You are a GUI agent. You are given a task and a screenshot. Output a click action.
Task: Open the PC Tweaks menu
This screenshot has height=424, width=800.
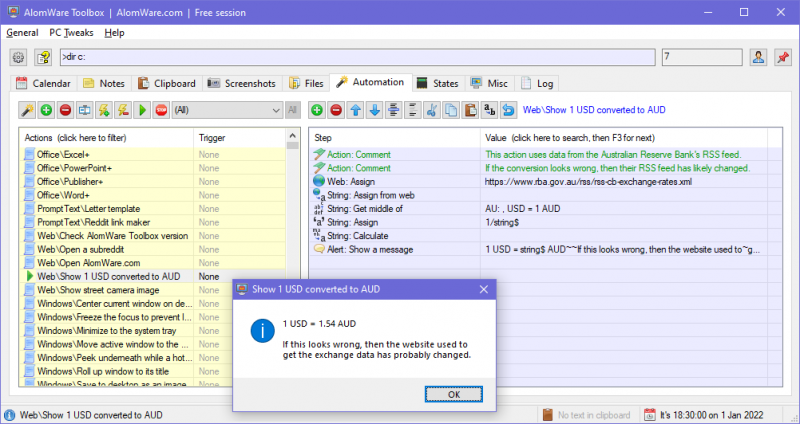(x=71, y=33)
